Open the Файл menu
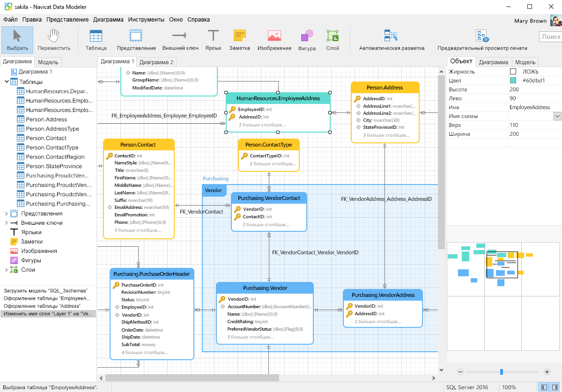562x392 pixels. click(x=10, y=20)
